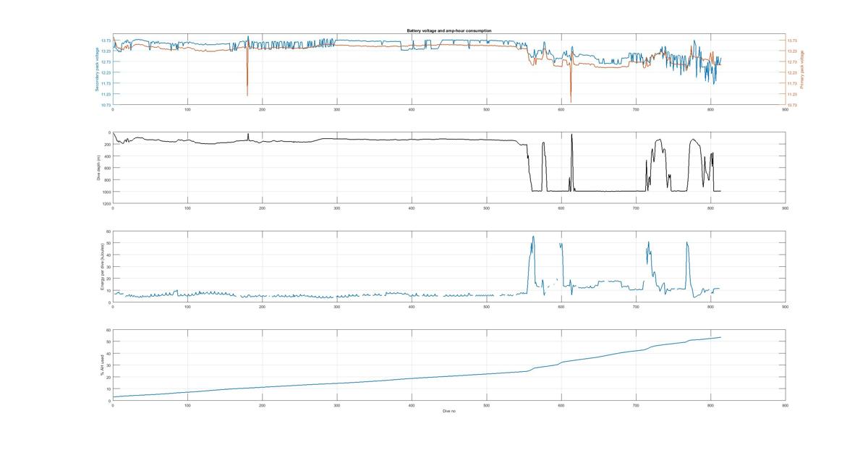Click the 30 tick on Energy per dive axis

pos(109,267)
